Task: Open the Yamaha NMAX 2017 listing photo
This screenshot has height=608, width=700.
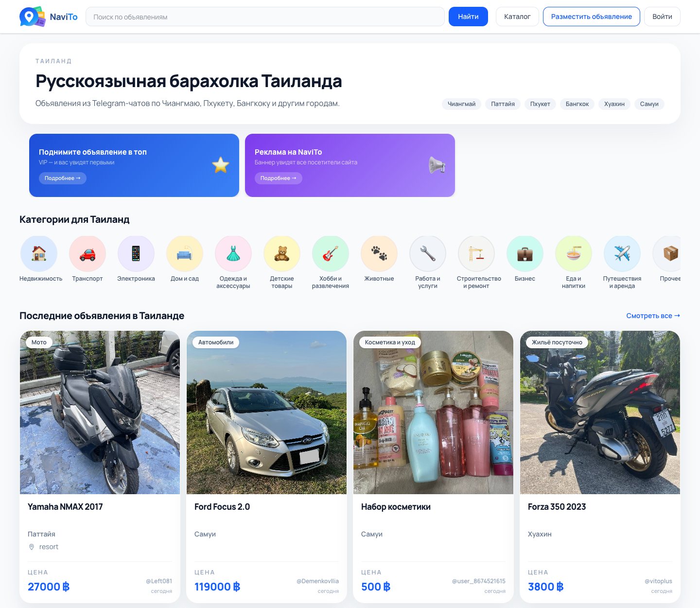Action: tap(100, 412)
